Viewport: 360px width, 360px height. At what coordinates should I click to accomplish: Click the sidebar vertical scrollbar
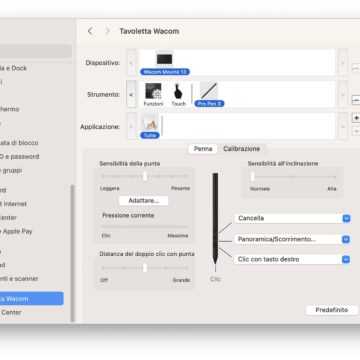72,253
